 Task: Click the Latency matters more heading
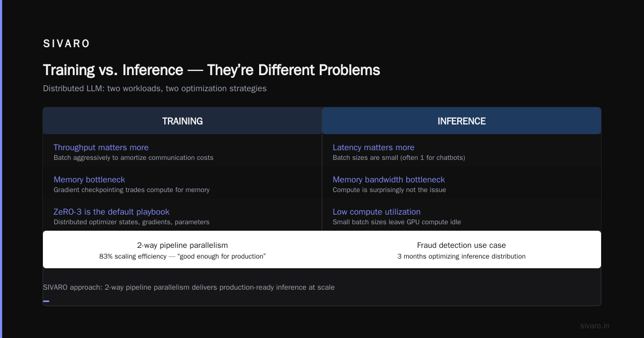point(374,148)
